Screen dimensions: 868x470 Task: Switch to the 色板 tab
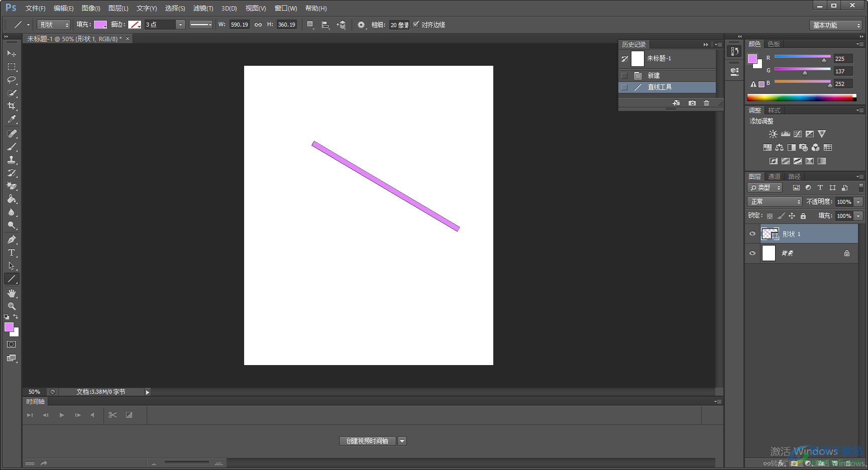pyautogui.click(x=774, y=44)
